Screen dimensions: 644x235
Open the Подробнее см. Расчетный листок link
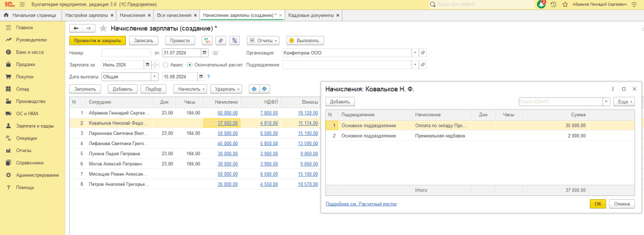coord(361,204)
